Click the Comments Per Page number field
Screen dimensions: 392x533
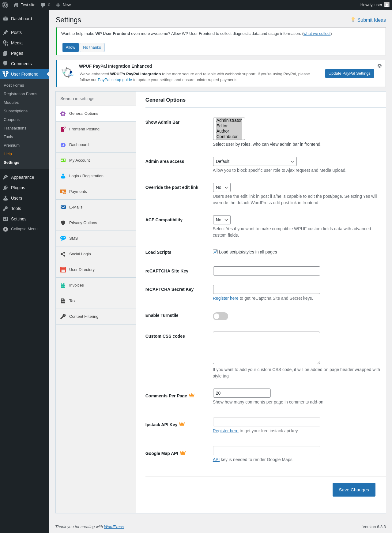point(242,393)
